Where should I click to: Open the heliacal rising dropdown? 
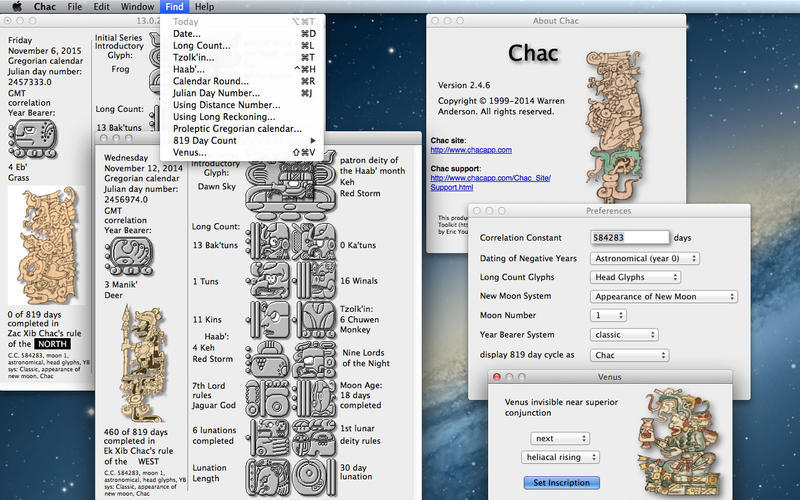(x=560, y=457)
